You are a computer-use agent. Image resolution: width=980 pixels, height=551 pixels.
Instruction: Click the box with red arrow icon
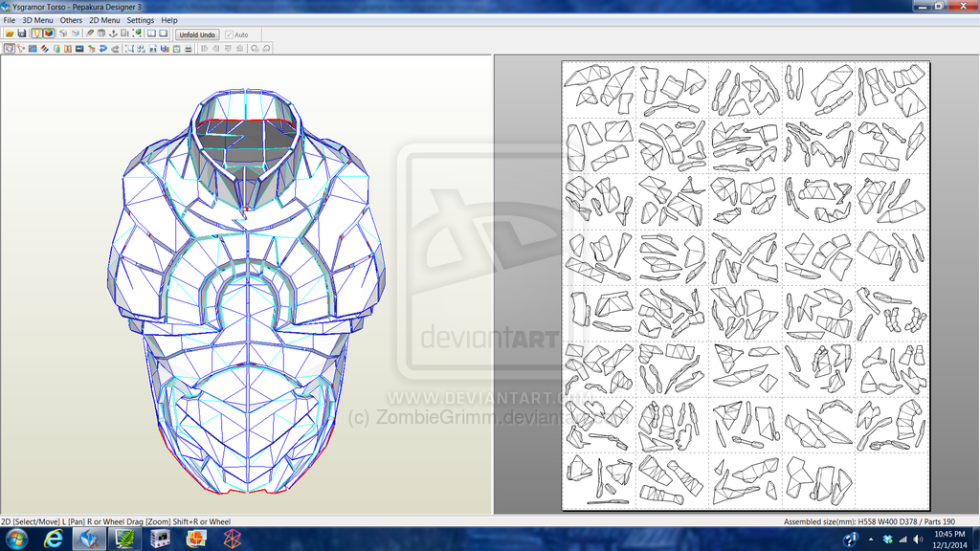click(x=91, y=48)
